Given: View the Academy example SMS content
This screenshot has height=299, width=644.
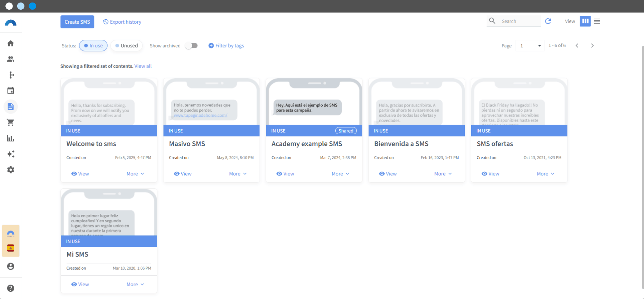Looking at the screenshot, I should 285,174.
